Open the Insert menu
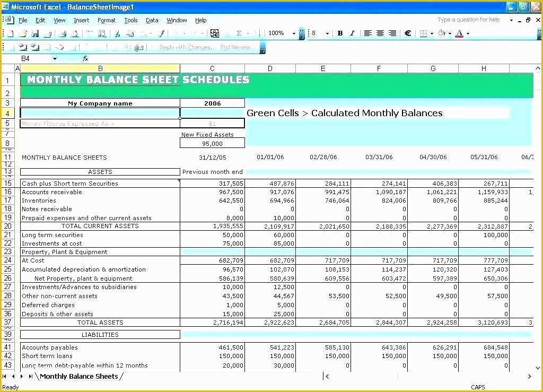 pos(81,20)
